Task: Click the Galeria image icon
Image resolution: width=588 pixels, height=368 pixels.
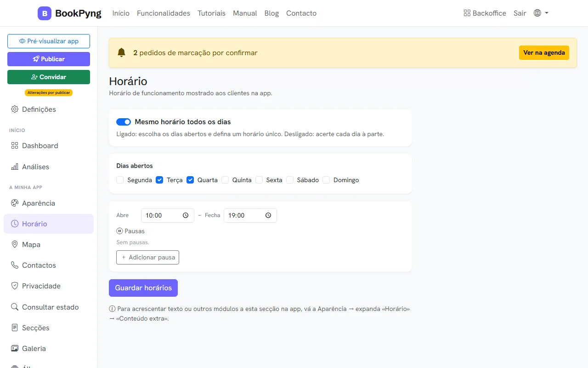Action: 14,348
